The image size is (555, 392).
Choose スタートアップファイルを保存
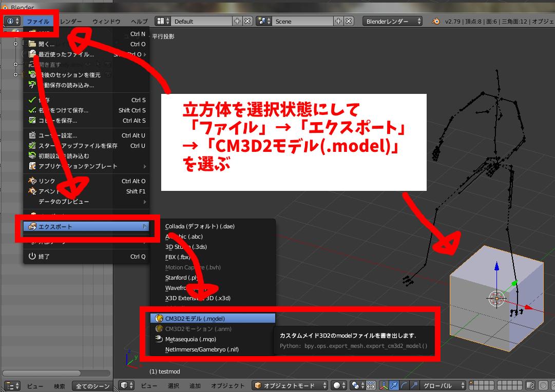(86, 146)
